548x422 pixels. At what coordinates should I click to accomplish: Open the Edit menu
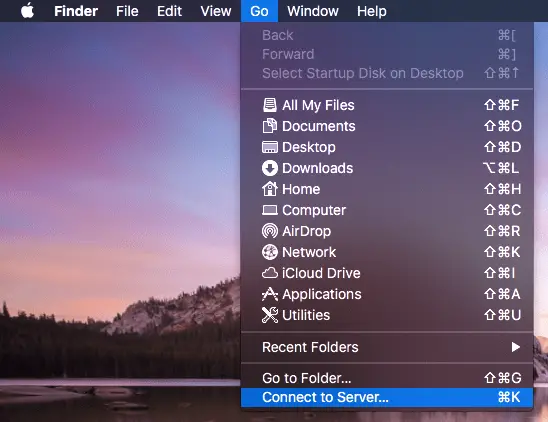coord(169,11)
